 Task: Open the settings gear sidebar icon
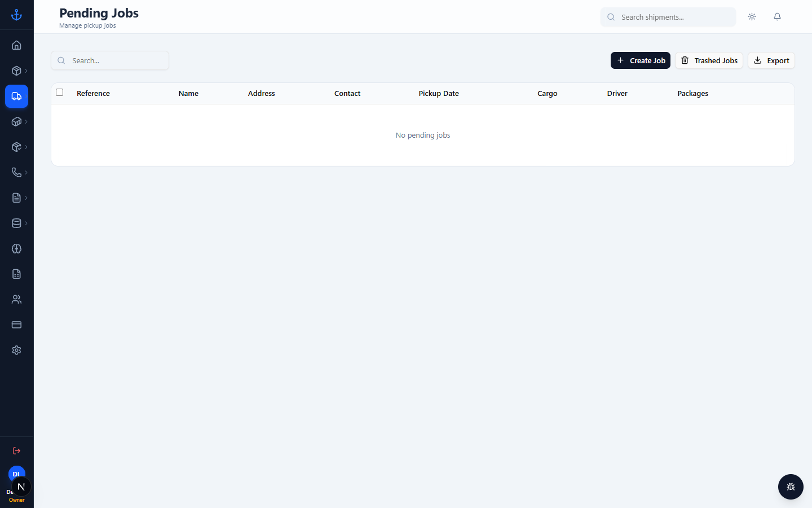coord(16,350)
